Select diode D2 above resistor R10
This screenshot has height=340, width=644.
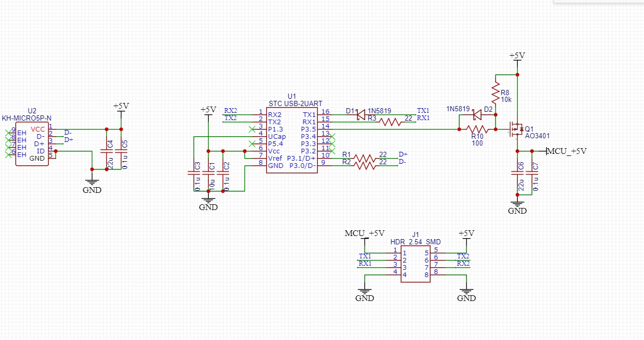click(478, 114)
